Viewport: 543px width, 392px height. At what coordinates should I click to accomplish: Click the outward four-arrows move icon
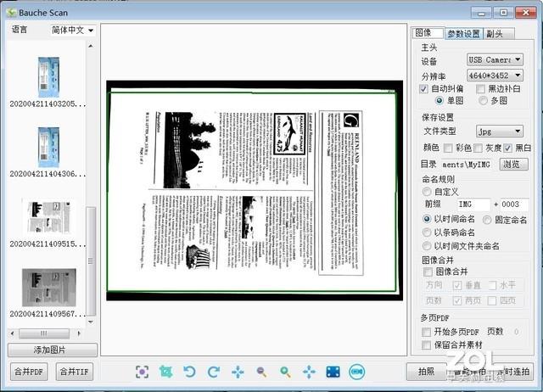point(309,372)
